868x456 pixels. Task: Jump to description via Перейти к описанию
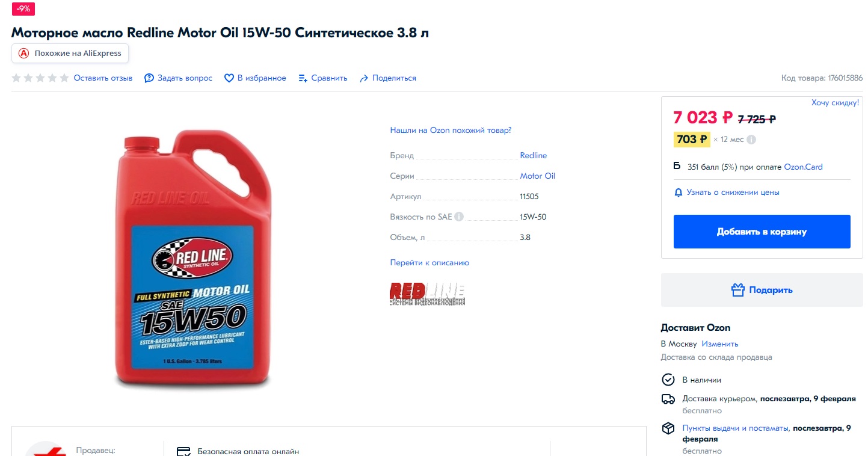429,263
